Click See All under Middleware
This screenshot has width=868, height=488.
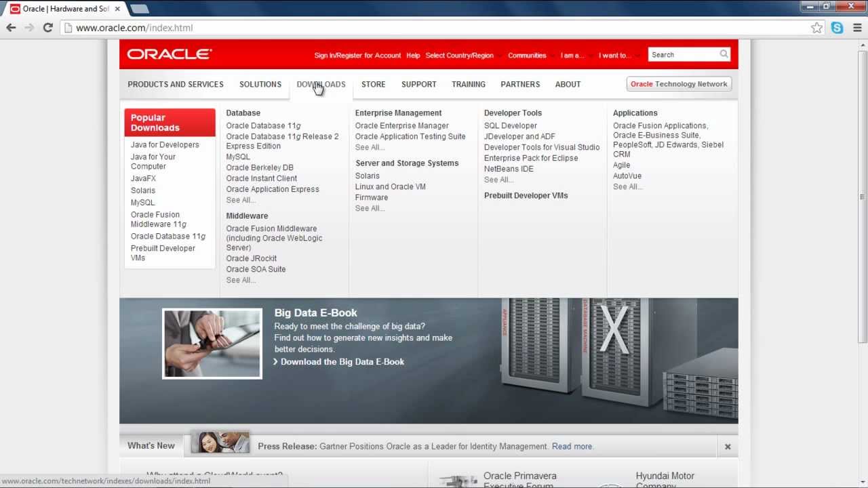[x=241, y=280]
